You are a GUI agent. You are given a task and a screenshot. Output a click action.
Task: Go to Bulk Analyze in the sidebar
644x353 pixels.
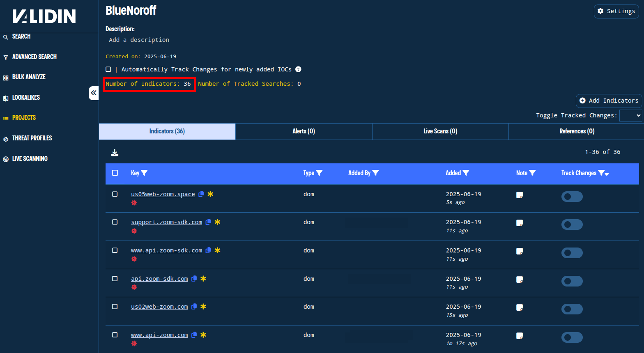coord(29,77)
